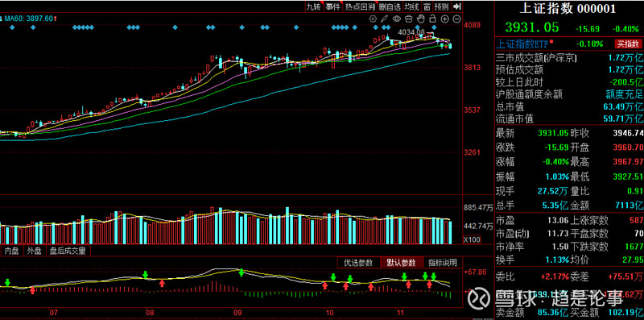Toggle the eye visibility icon
The image size is (644, 320).
click(x=396, y=19)
